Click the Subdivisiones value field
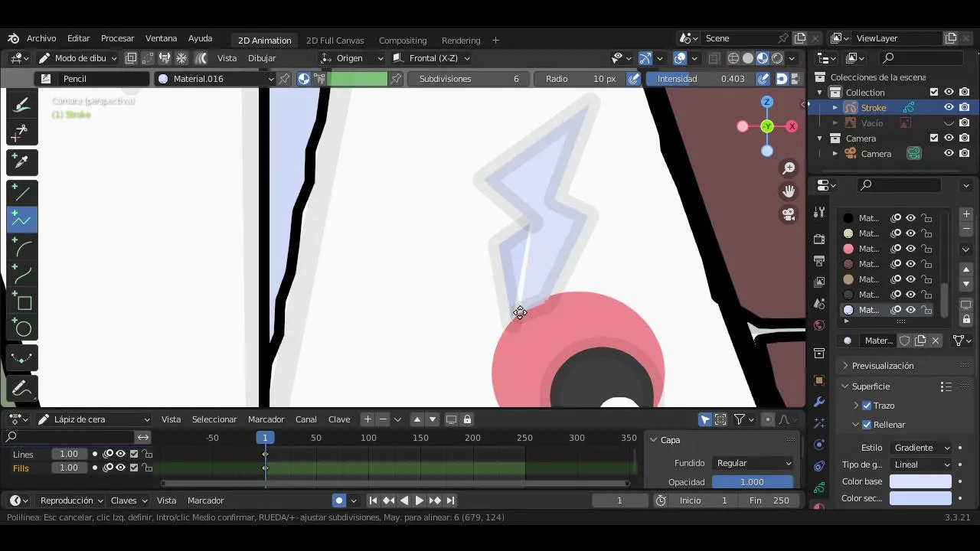This screenshot has width=980, height=551. tap(469, 79)
